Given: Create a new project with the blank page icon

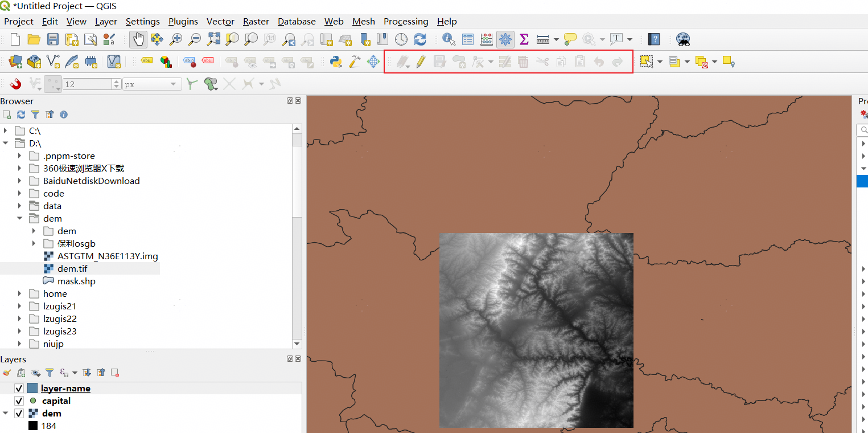Looking at the screenshot, I should 16,39.
